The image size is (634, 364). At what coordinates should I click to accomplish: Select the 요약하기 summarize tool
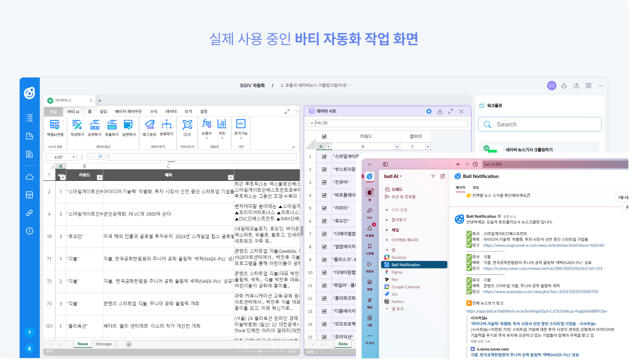94,128
